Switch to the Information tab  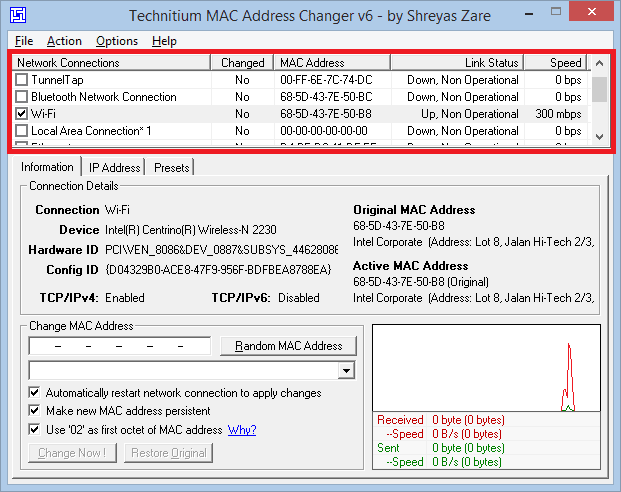point(47,167)
